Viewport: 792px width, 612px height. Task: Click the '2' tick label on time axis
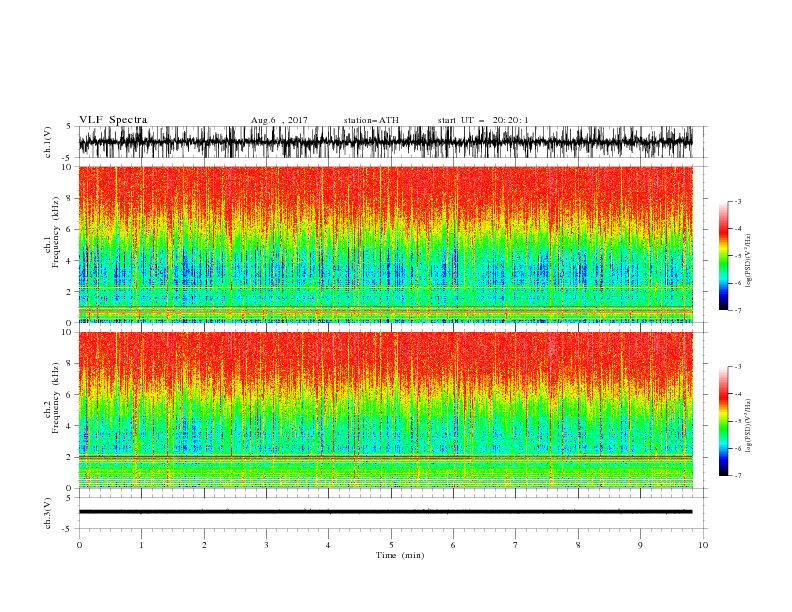(204, 545)
